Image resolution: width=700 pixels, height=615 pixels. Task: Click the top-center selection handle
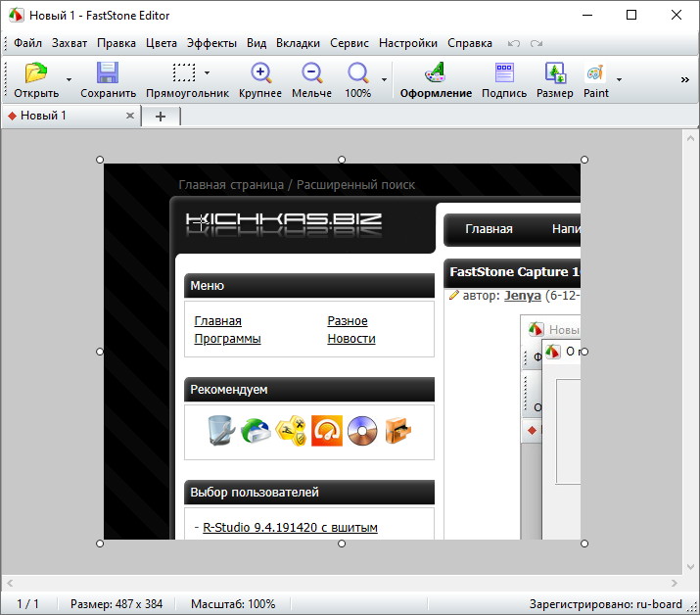[342, 160]
